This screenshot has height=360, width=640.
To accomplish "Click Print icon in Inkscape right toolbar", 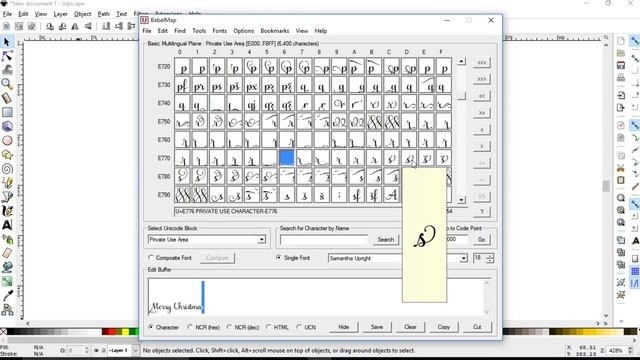I will 621,77.
